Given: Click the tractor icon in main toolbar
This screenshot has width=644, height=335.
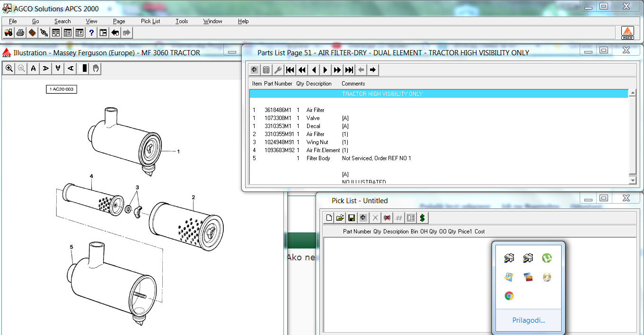Looking at the screenshot, I should coord(8,33).
